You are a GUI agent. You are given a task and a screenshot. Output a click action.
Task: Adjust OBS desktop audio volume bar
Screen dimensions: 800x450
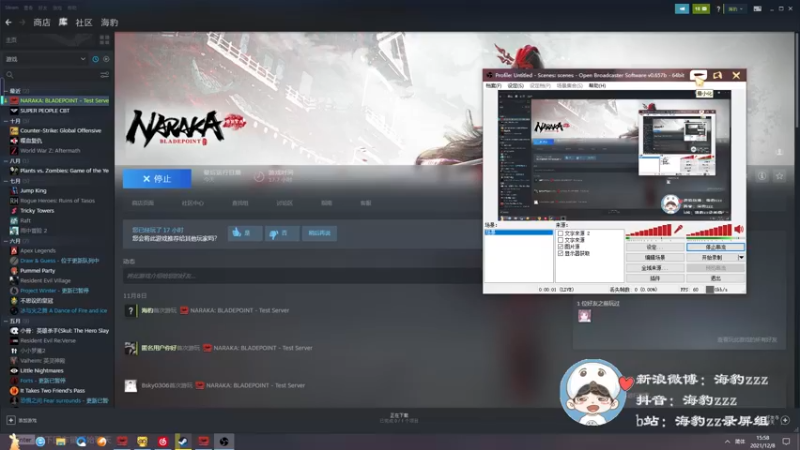point(710,231)
